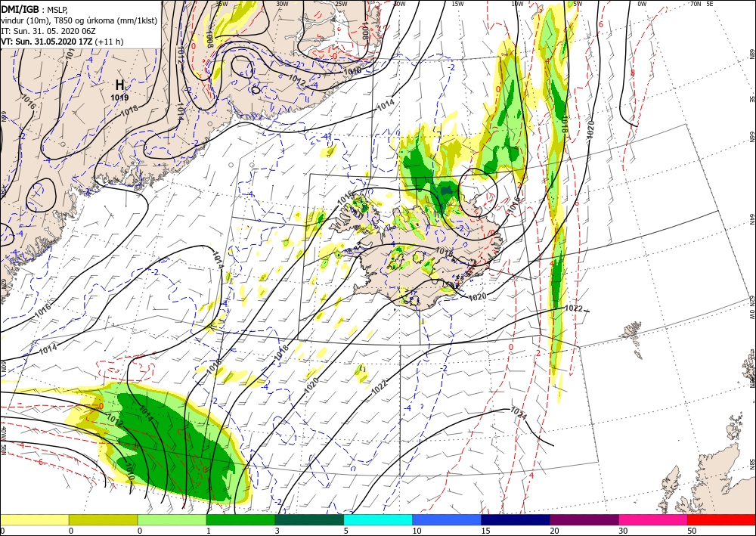Viewport: 756px width, 536px height.
Task: Choose the navy blue legend segment
Action: pos(516,519)
